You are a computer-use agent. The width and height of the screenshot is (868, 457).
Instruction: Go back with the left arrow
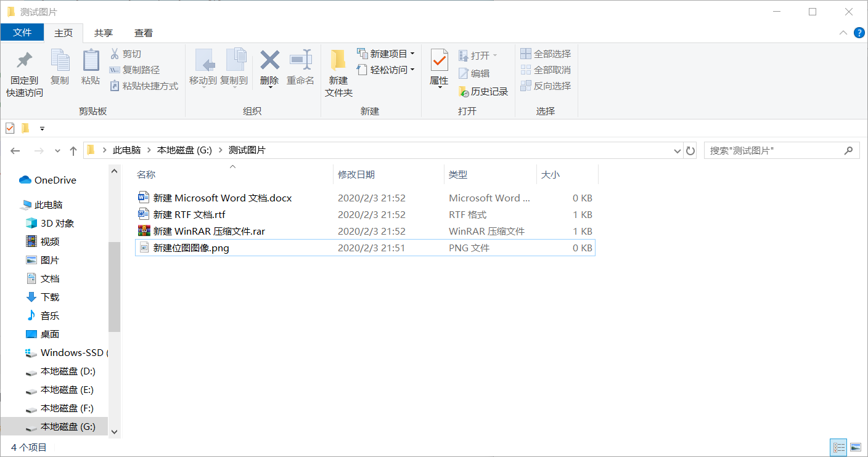(15, 150)
